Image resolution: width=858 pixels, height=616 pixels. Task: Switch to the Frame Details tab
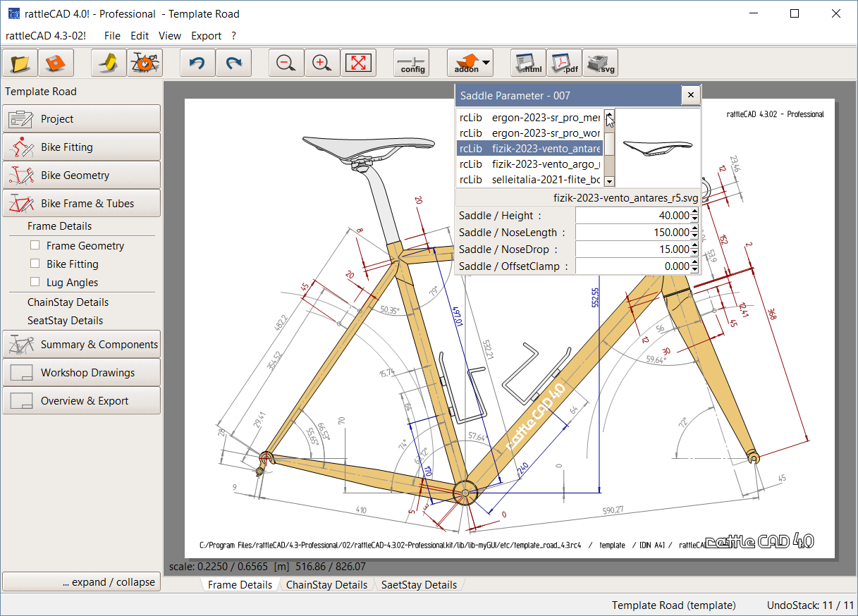click(240, 585)
